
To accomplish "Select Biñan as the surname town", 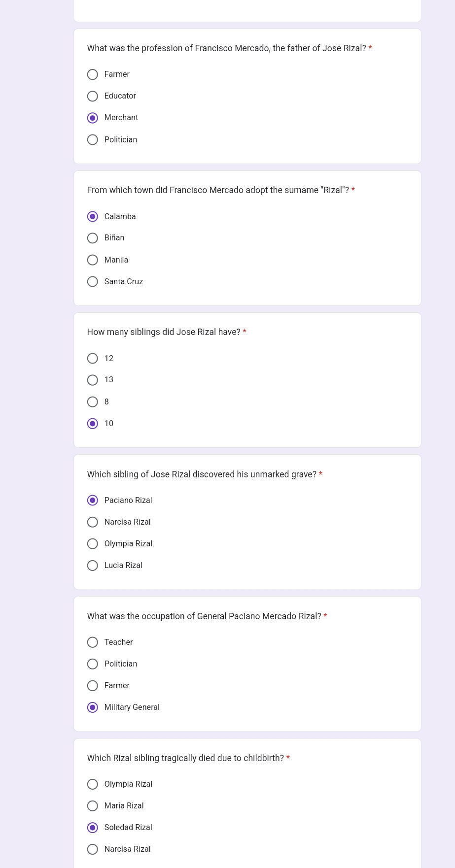I will [x=93, y=238].
